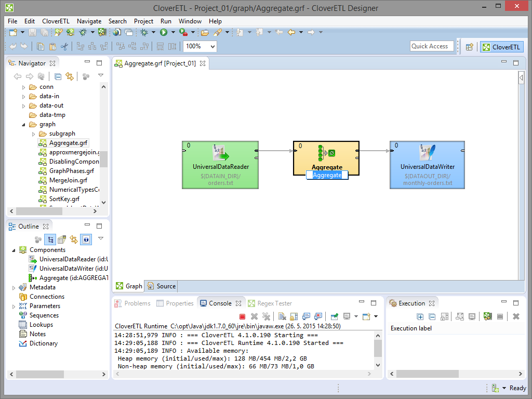The width and height of the screenshot is (532, 399).
Task: Click the Navigator vertical scrollbar thumb
Action: tap(104, 159)
